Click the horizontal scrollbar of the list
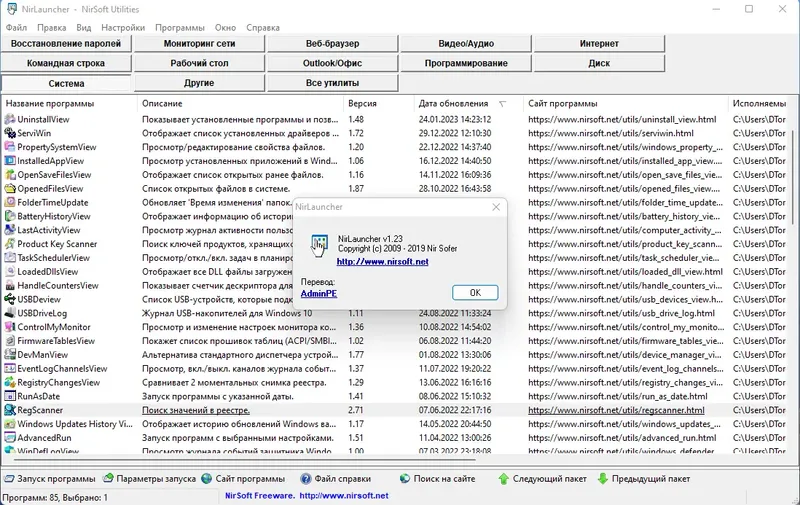The image size is (800, 505). (245, 460)
